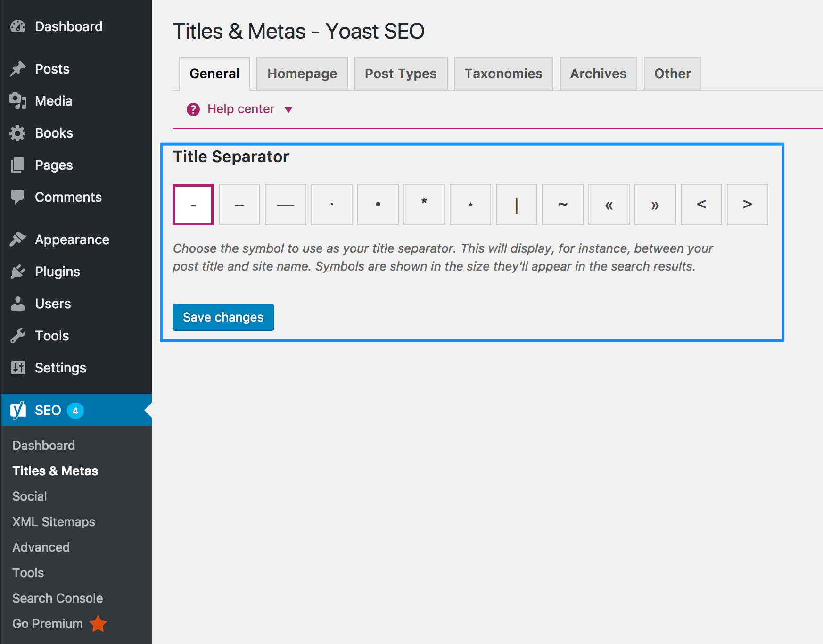Click the Users person icon
This screenshot has height=644, width=823.
tap(18, 304)
